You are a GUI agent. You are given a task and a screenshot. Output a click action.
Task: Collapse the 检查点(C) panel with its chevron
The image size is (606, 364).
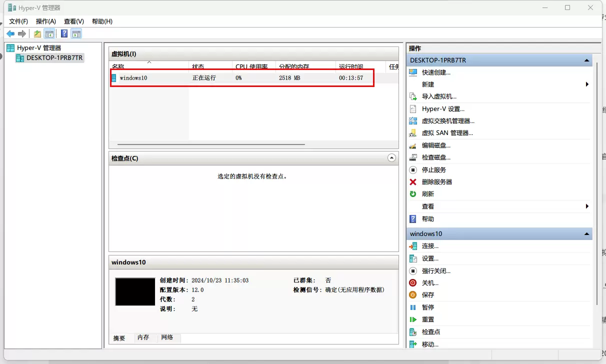tap(392, 158)
